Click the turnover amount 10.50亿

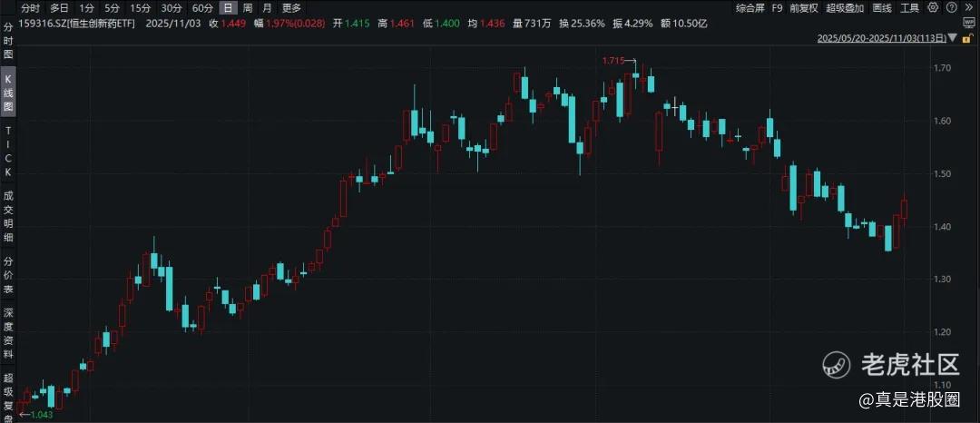[x=691, y=24]
